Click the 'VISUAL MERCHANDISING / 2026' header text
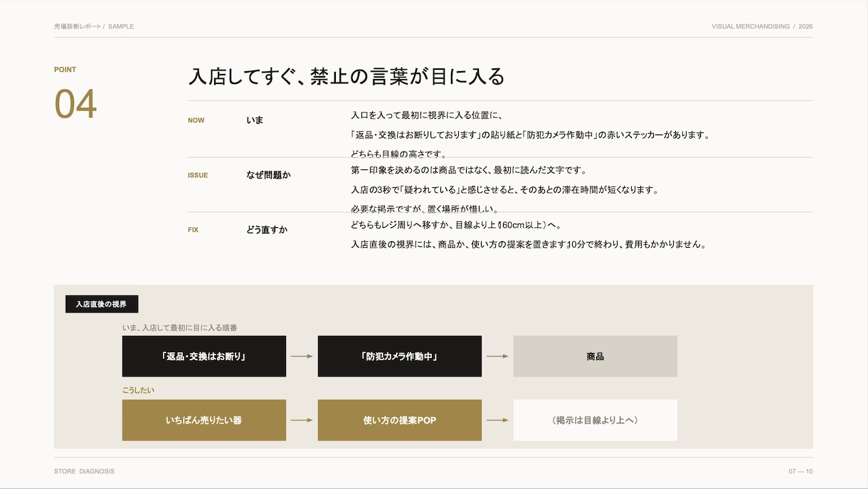The image size is (868, 489). (762, 26)
